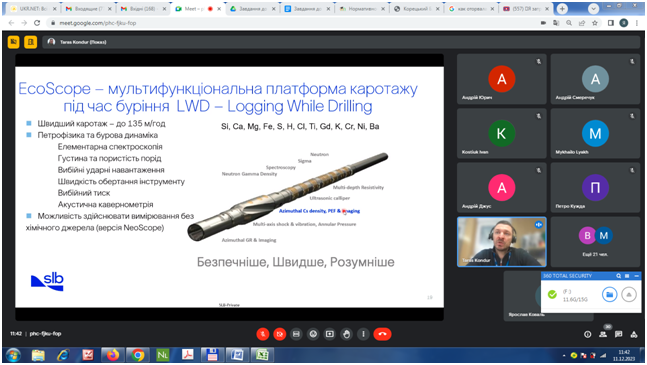This screenshot has width=647, height=365.
Task: Unmute the microphone in Meet controls
Action: (x=263, y=334)
